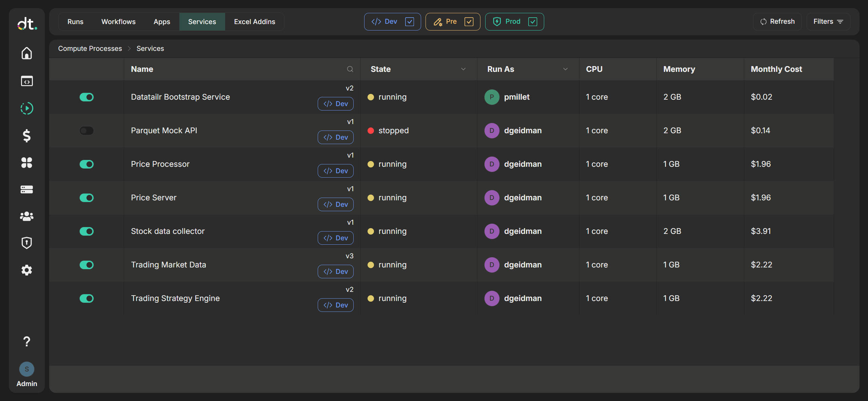Select the 'Stock data collector' service name
The image size is (868, 401).
168,231
